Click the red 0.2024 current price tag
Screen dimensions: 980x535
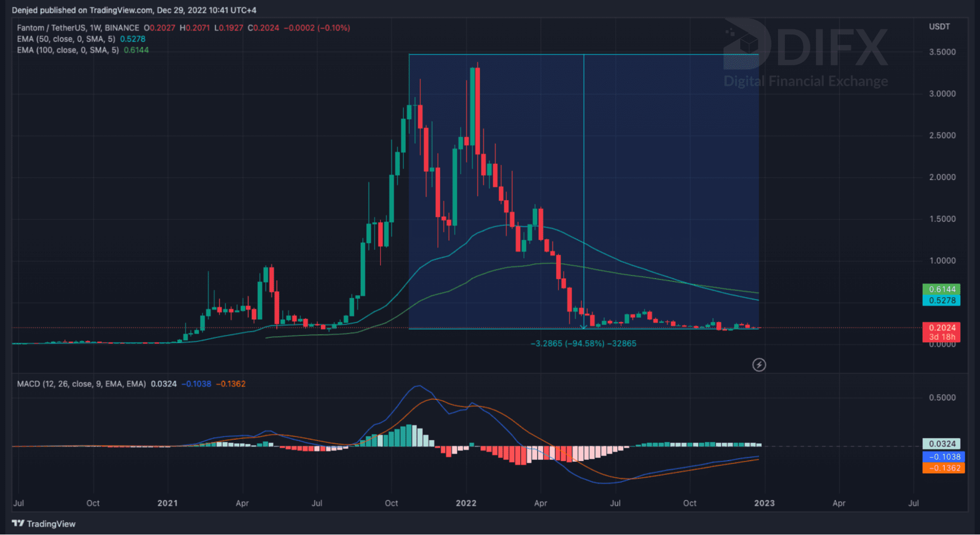tap(941, 328)
